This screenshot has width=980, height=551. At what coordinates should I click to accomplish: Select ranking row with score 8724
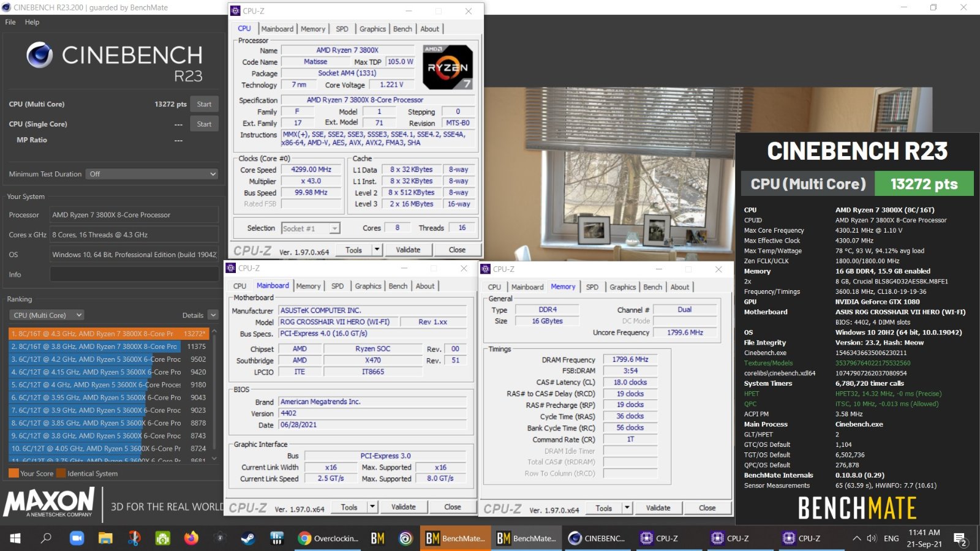[x=109, y=449]
